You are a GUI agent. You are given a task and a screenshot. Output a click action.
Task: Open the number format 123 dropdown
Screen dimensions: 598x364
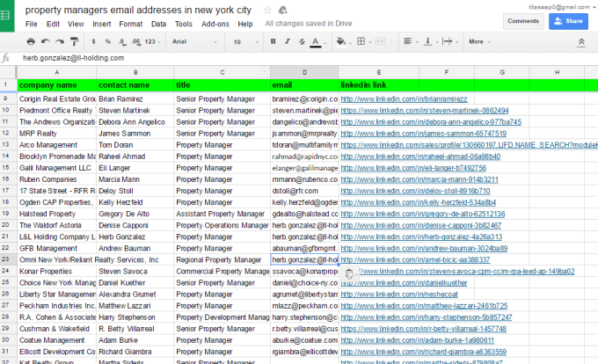click(152, 41)
